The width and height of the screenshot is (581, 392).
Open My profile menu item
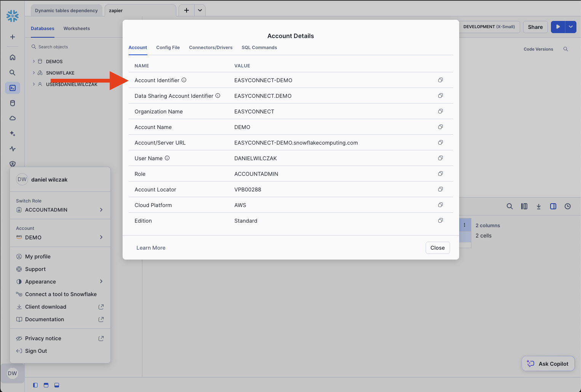point(60,257)
